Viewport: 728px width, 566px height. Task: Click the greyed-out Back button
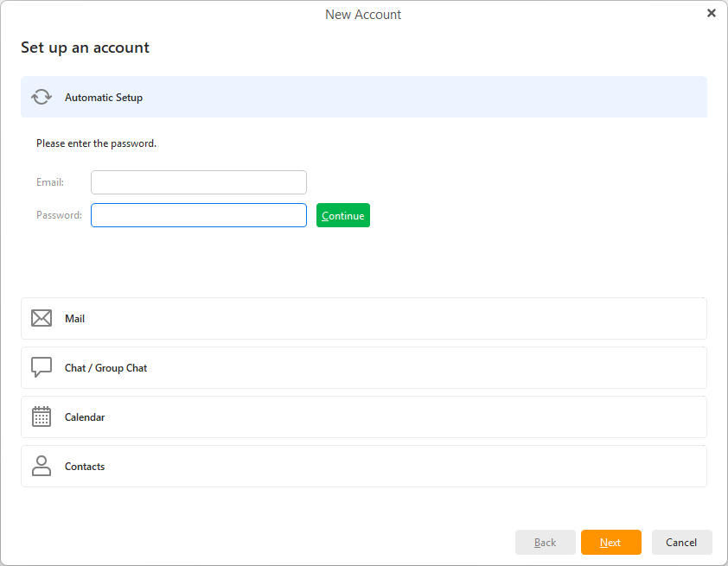(545, 542)
